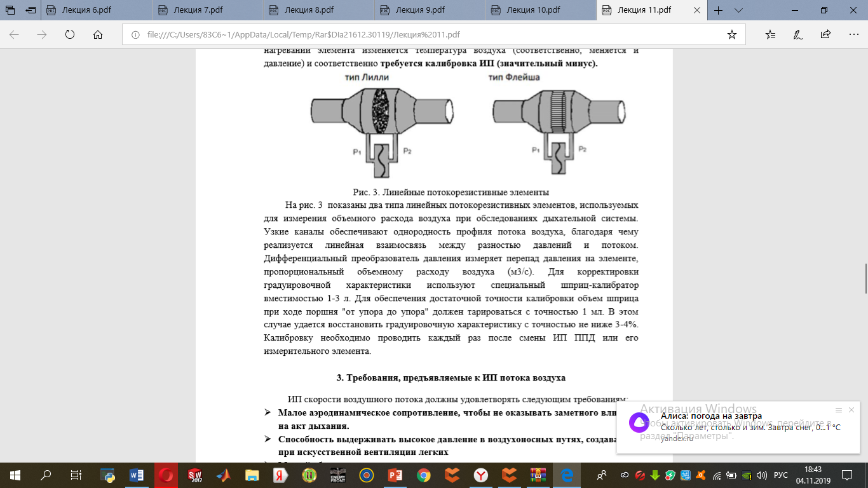Open the People icon in the taskbar
Screen dimensions: 868x488
[602, 475]
